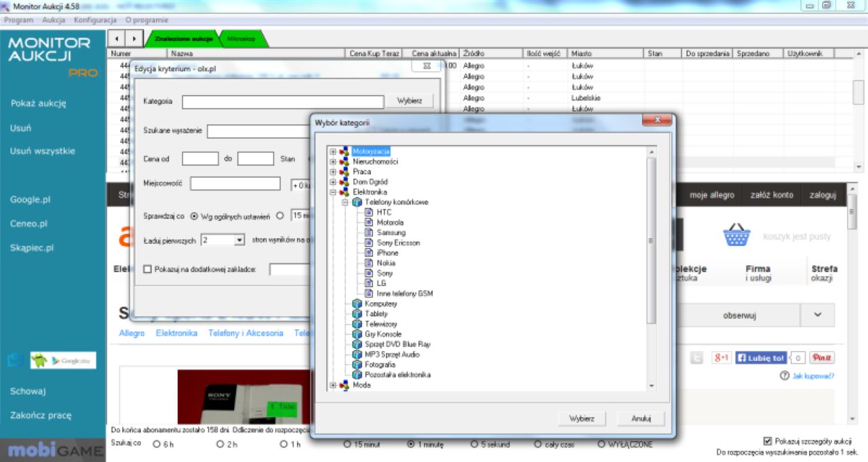The image size is (868, 462).
Task: Click Usuń wszystkie in sidebar
Action: [43, 151]
